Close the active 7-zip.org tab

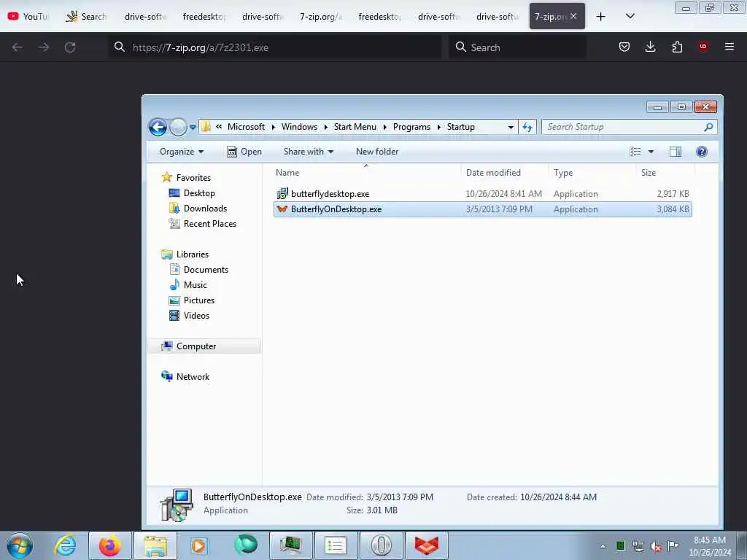[573, 16]
